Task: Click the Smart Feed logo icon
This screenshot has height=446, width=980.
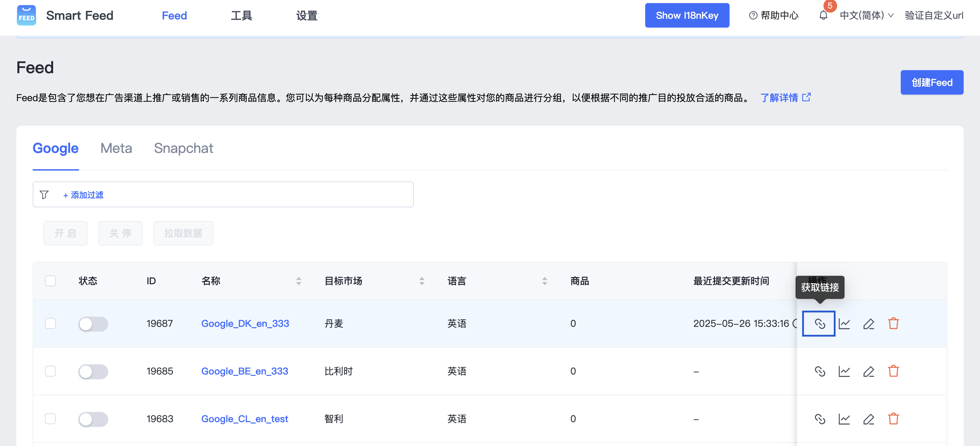Action: [26, 16]
